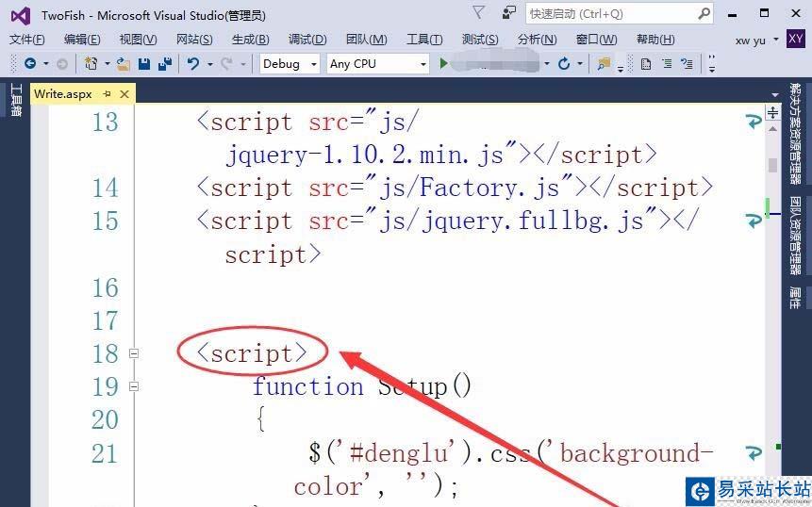Click the Visual Studio logo icon
The image size is (812, 507).
21,15
